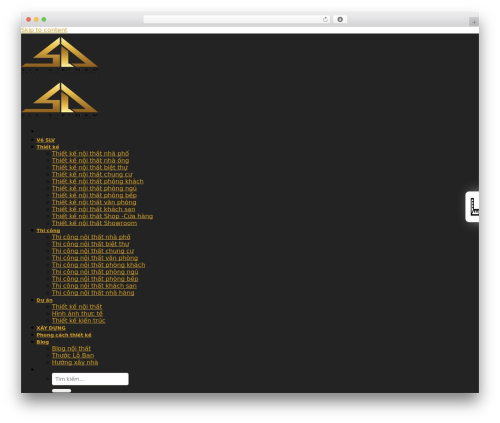Open a new browser tab with plus
The height and width of the screenshot is (423, 500).
point(474,22)
